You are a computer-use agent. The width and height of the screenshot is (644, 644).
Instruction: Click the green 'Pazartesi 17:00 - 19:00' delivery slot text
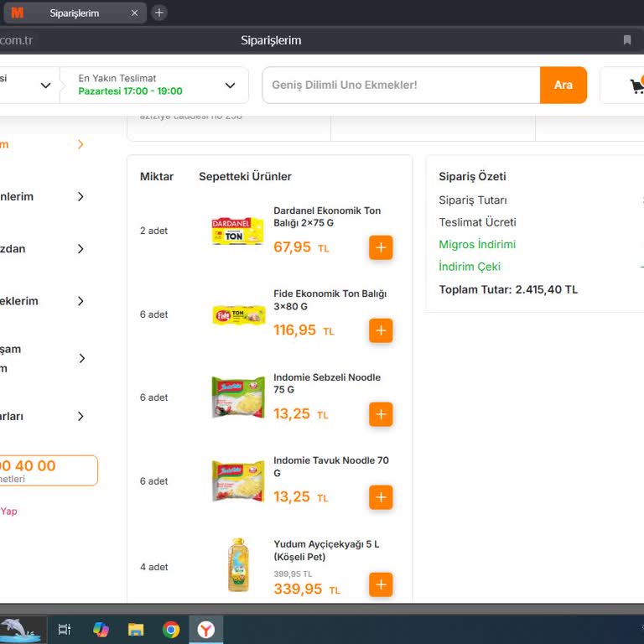coord(130,91)
